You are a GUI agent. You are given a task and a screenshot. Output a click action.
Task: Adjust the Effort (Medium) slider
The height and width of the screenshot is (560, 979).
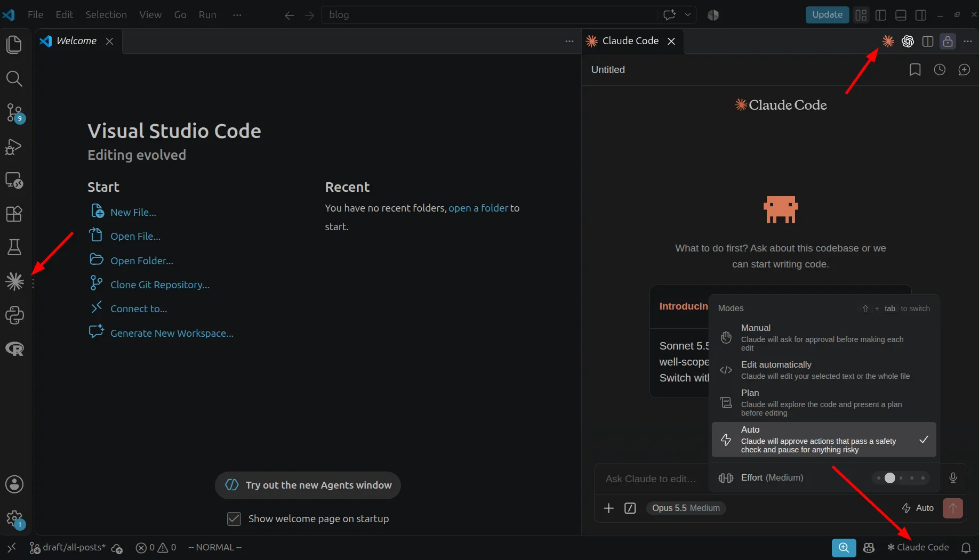pyautogui.click(x=901, y=478)
